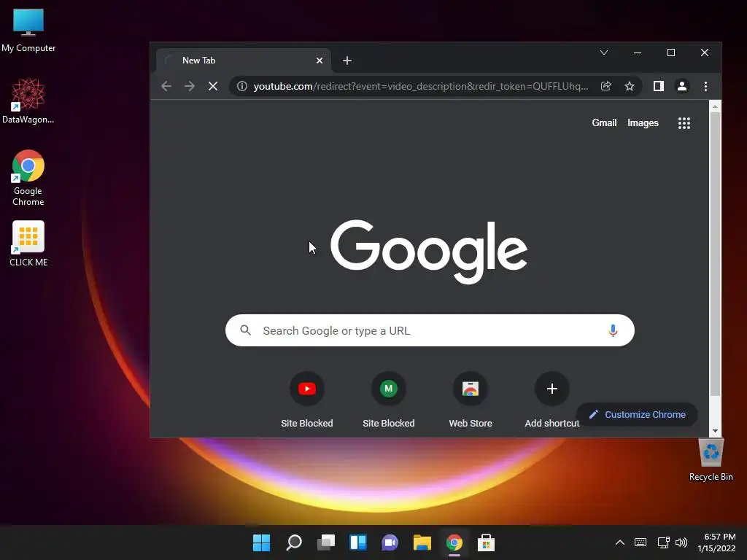Open Chrome three-dot menu
This screenshot has width=747, height=560.
point(705,86)
